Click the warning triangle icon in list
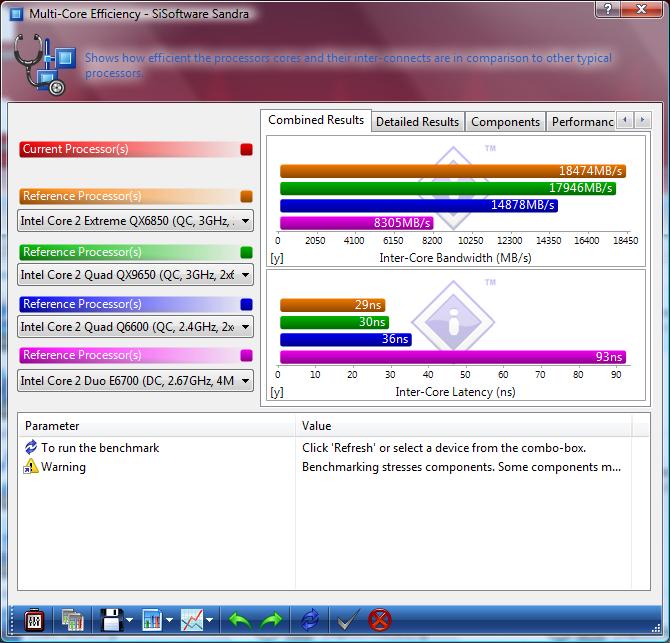 31,467
